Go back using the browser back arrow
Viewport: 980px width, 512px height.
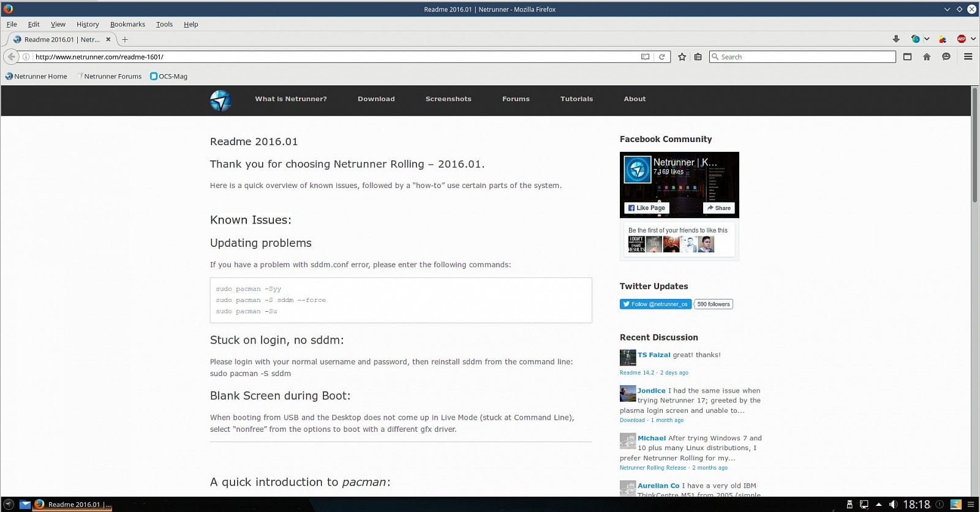point(11,56)
